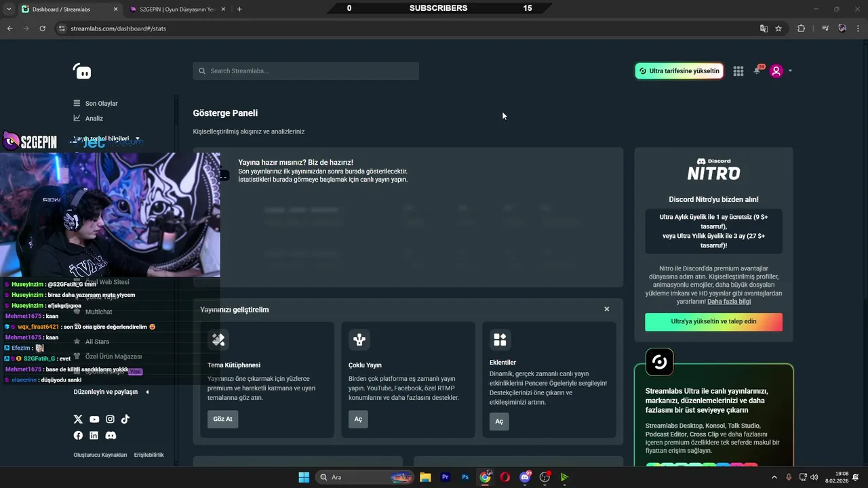
Task: Show hidden system tray icons
Action: tap(774, 477)
